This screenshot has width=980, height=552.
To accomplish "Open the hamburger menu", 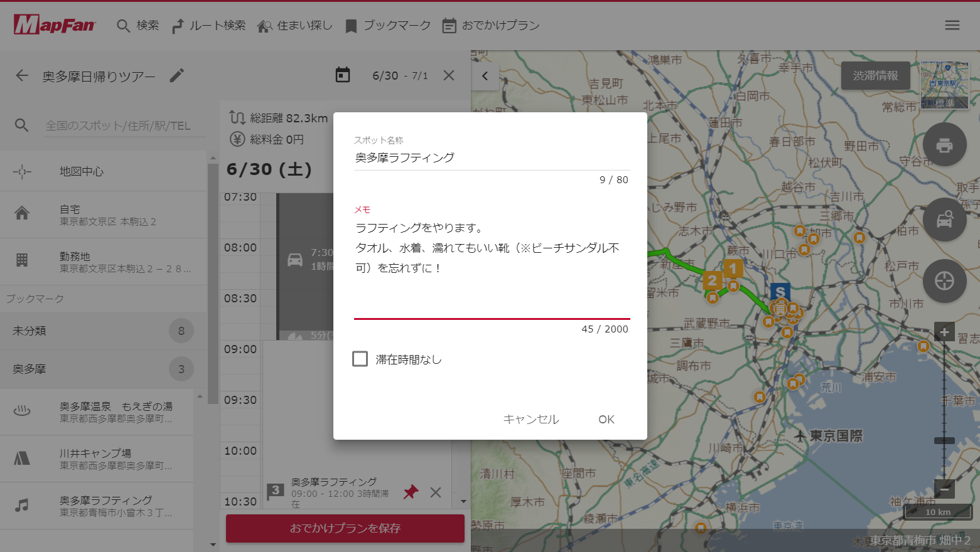I will (x=952, y=25).
